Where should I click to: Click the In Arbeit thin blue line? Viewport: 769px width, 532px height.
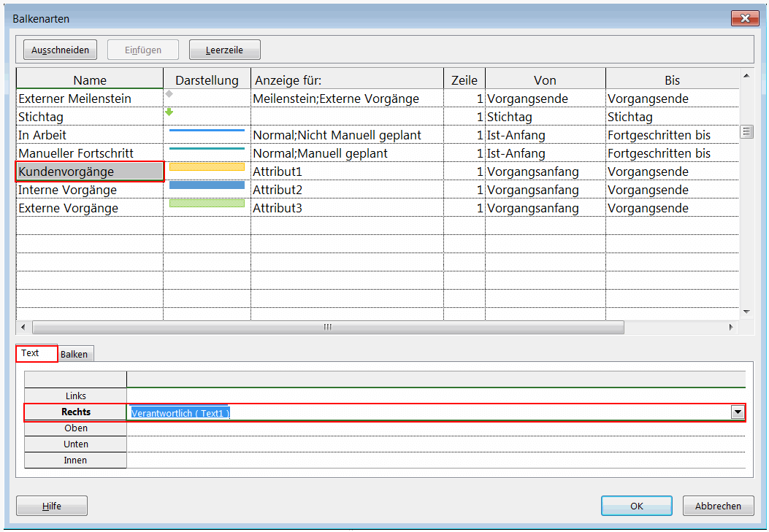207,131
